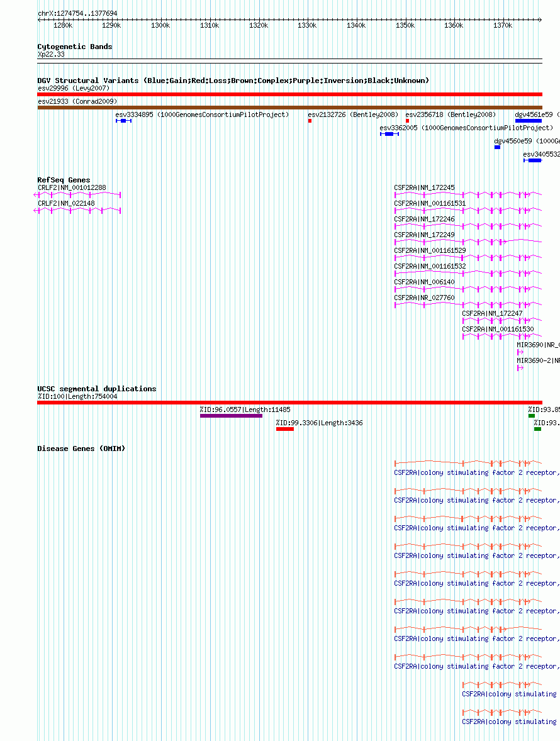560x741 pixels.
Task: Open the UCSC segmental duplications track title
Action: 97,389
